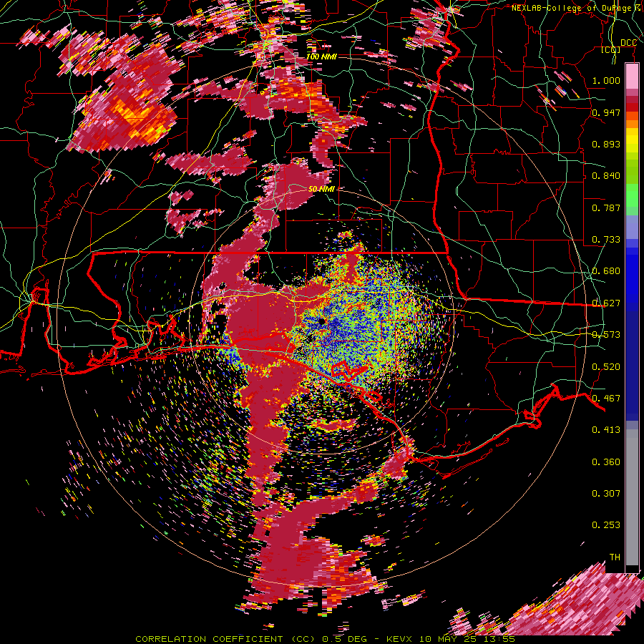
Task: Click the TH threshold label
Action: [x=615, y=557]
